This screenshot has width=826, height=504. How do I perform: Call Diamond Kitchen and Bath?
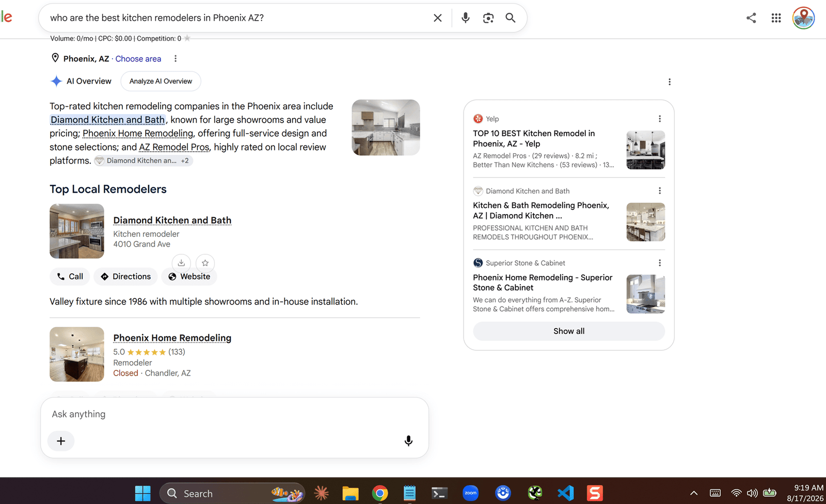(x=70, y=277)
